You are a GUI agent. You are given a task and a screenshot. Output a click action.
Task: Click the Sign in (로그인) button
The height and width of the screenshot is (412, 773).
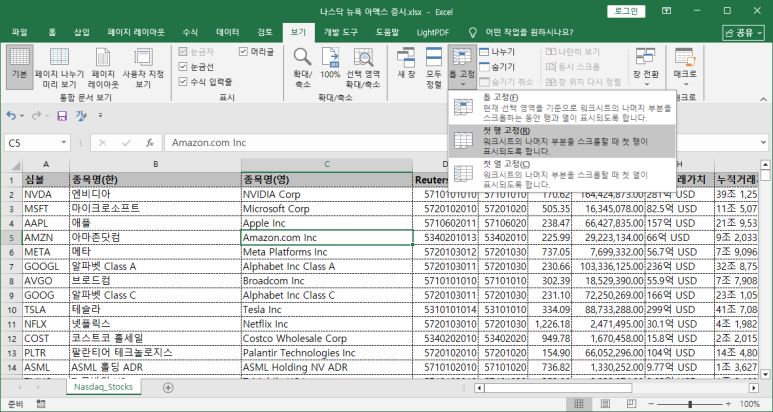pyautogui.click(x=626, y=11)
